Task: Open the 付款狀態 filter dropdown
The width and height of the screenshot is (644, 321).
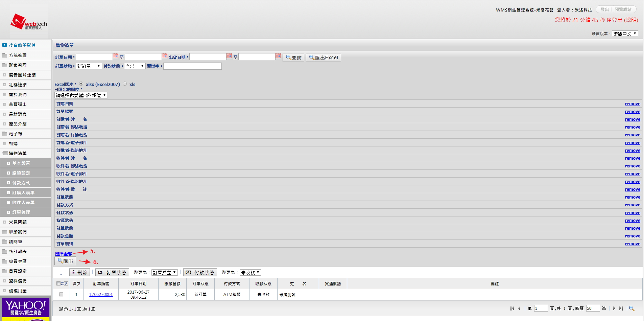Action: (135, 66)
